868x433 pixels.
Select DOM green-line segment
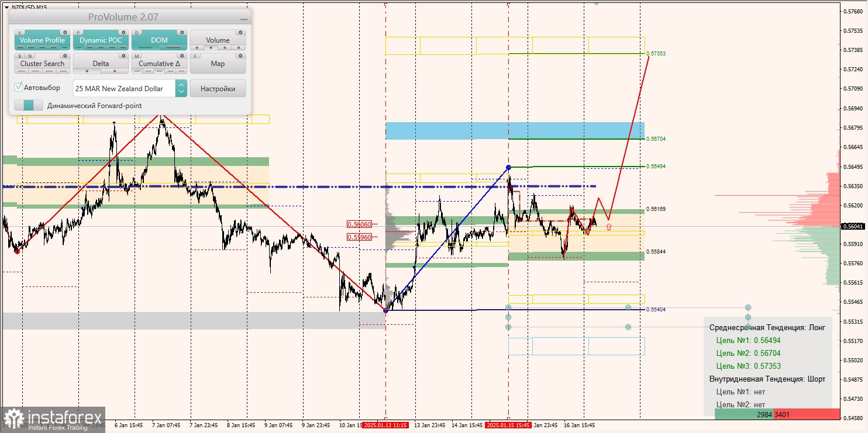coord(146,47)
